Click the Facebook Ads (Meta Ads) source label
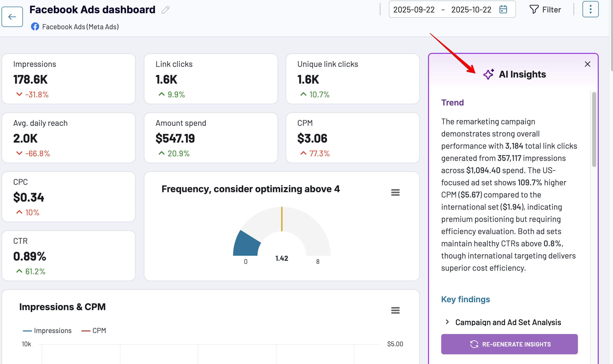Screen dimensions: 613x364 tap(80, 27)
